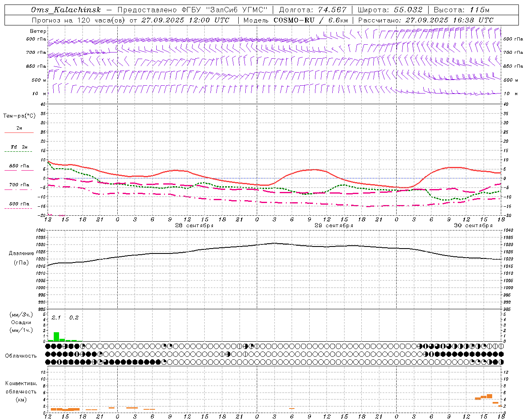Click the 700 гПа temperature legend entry
Image resolution: width=525 pixels, height=420 pixels.
(19, 185)
